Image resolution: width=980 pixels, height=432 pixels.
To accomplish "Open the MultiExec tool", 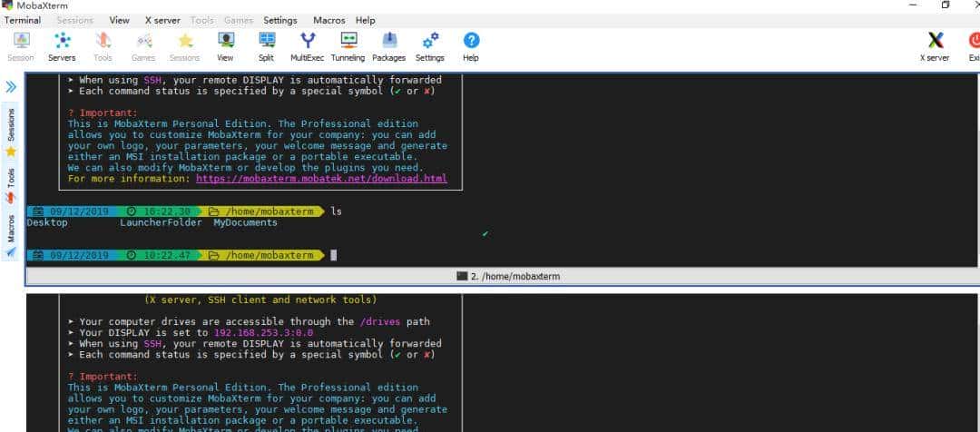I will coord(307,41).
